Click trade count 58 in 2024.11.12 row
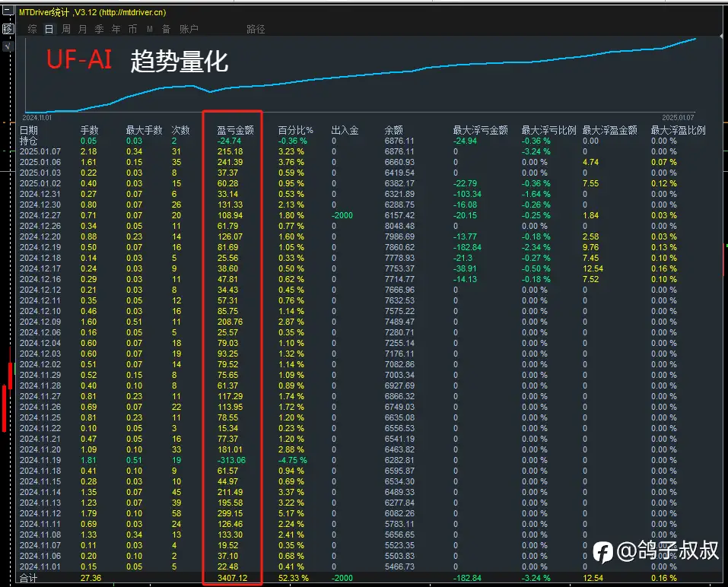 pyautogui.click(x=176, y=513)
